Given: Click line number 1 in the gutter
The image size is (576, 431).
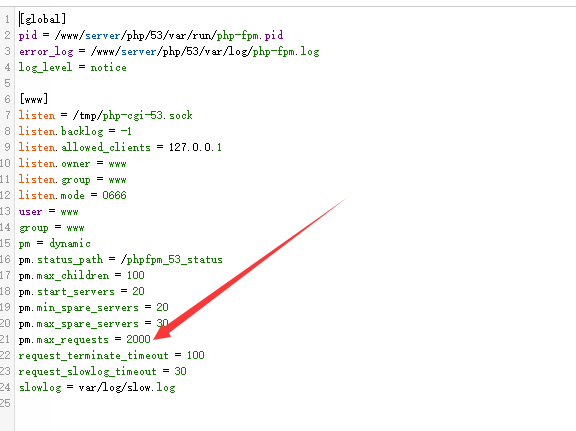Looking at the screenshot, I should click(x=7, y=19).
